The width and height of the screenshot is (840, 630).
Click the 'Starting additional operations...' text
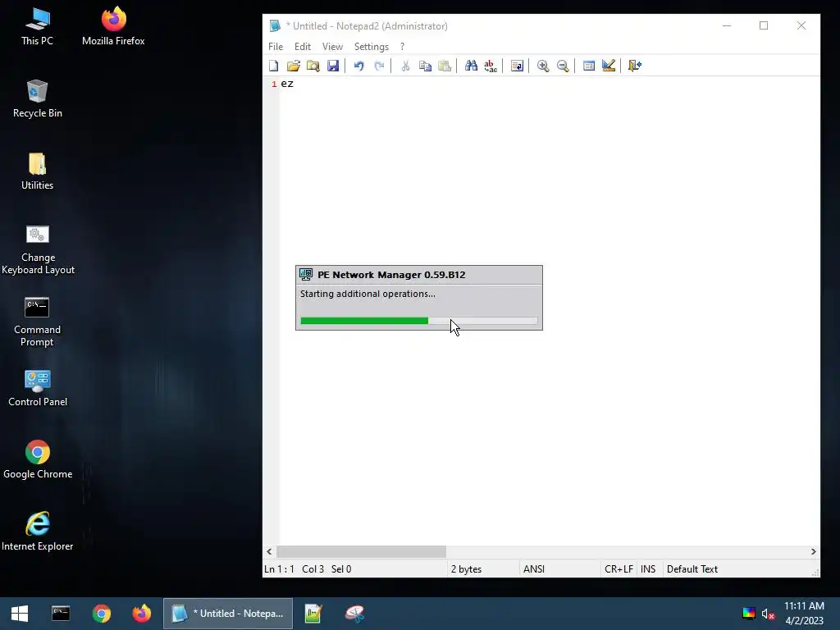click(x=367, y=294)
